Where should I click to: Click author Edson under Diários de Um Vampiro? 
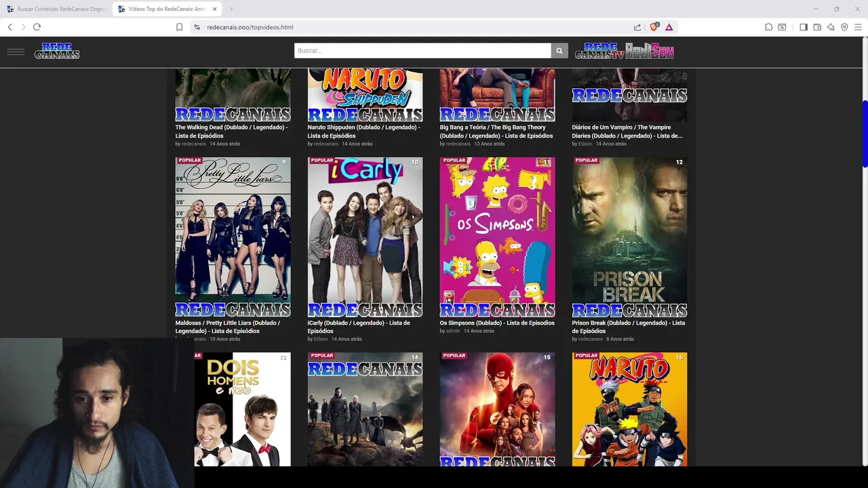tap(585, 144)
